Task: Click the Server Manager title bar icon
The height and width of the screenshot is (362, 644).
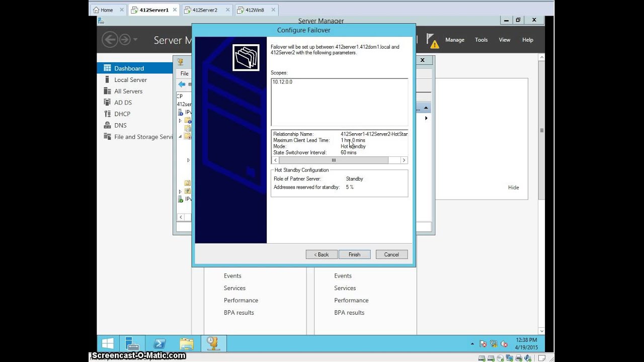Action: tap(101, 21)
